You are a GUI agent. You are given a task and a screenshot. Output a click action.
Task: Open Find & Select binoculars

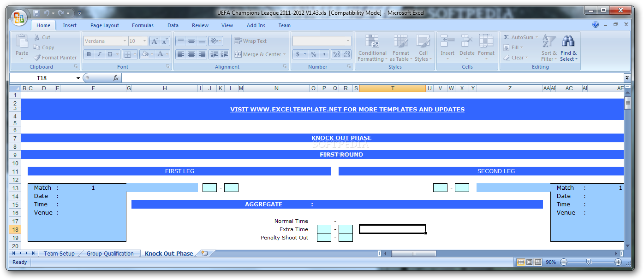click(x=568, y=48)
